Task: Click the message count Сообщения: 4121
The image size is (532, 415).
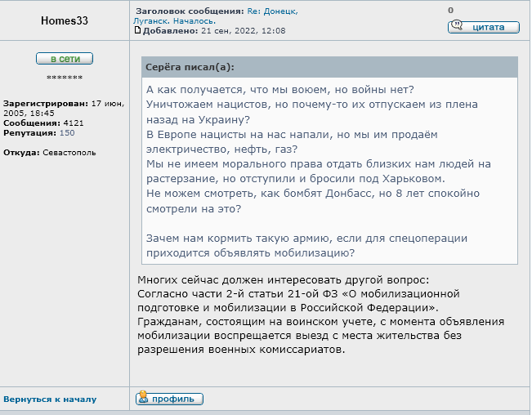Action: [x=43, y=123]
